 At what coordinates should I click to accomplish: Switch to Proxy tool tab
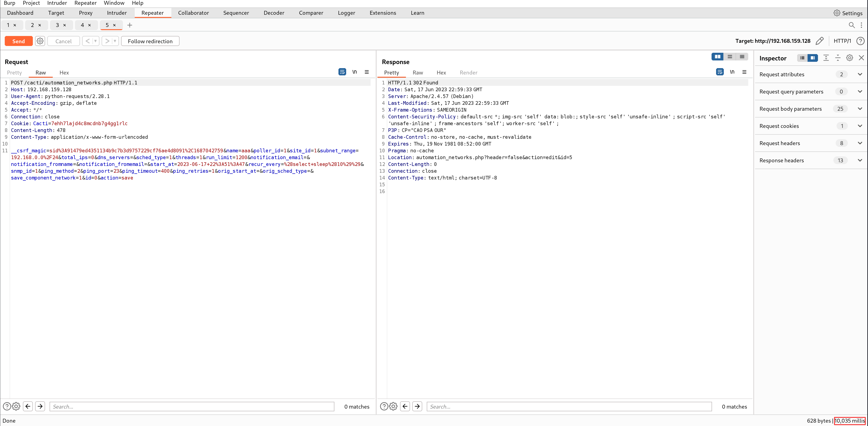(x=86, y=13)
